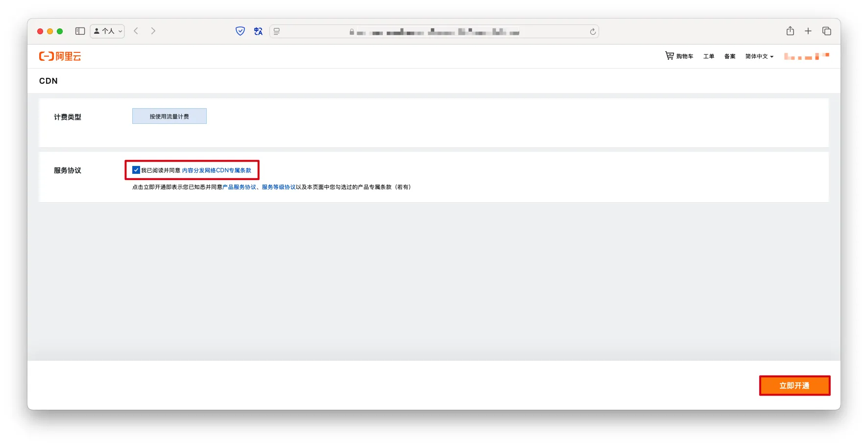This screenshot has width=868, height=446.
Task: Toggle the Safari sidebar icon
Action: (80, 31)
